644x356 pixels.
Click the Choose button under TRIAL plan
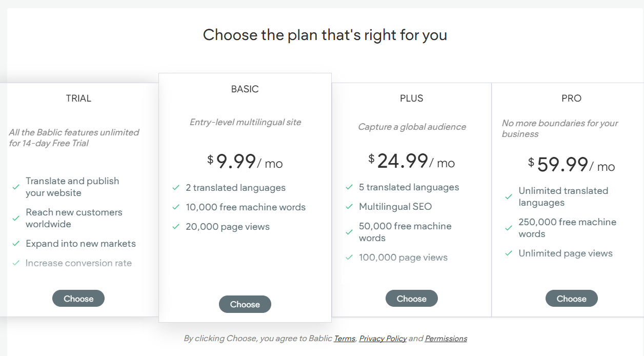point(78,299)
